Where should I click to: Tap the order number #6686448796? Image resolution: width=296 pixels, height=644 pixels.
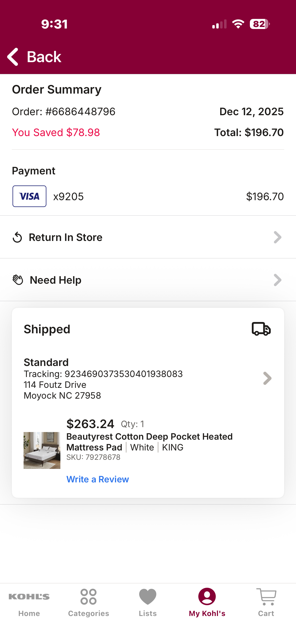(x=81, y=112)
